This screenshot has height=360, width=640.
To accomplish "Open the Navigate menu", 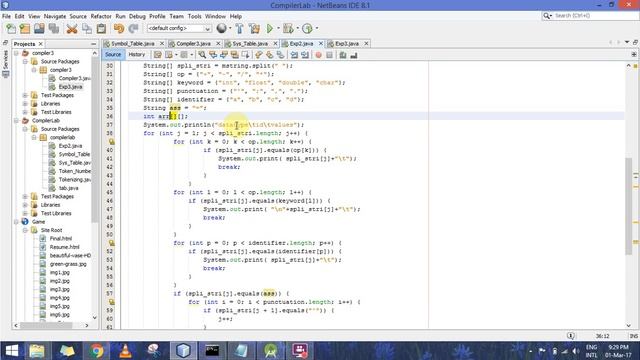I will click(x=55, y=16).
